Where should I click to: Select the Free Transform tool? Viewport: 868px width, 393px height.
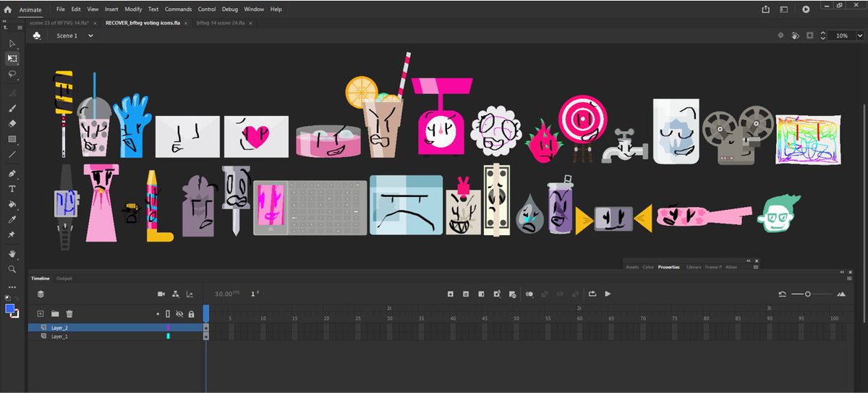click(x=12, y=59)
